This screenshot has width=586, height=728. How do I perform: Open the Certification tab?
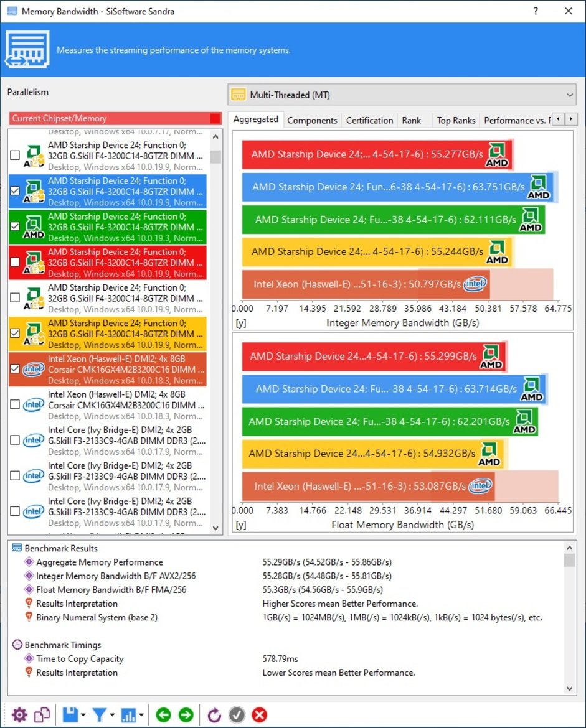(x=369, y=120)
